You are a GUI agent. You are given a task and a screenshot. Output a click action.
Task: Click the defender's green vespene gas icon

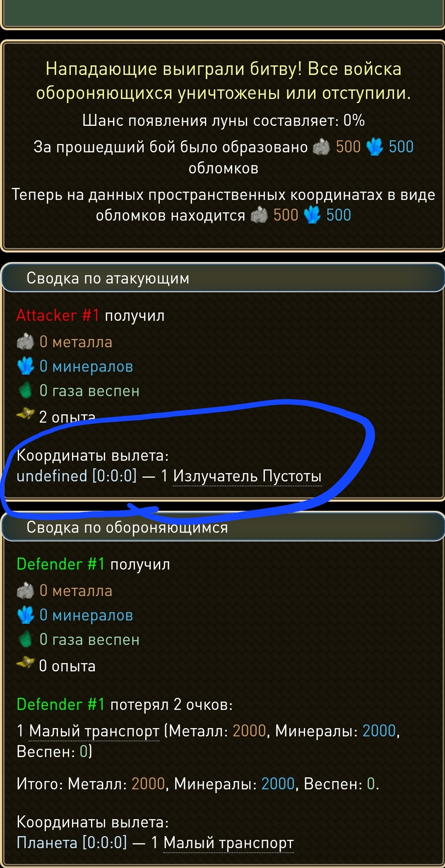26,639
